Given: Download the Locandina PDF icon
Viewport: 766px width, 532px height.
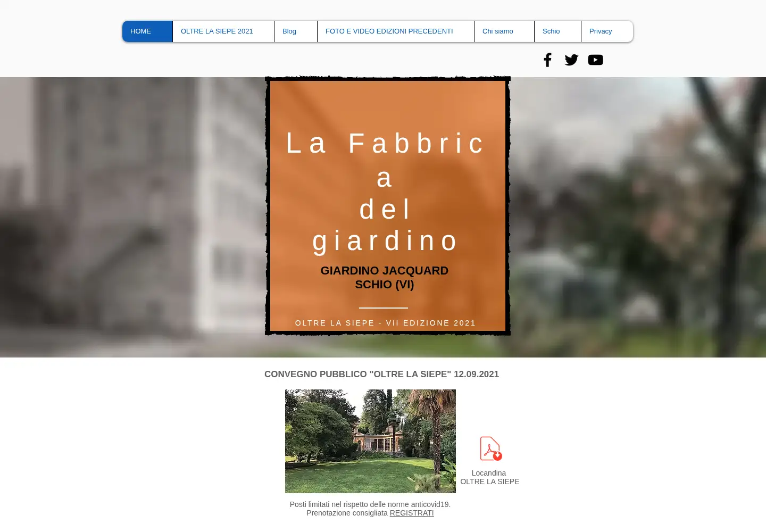Looking at the screenshot, I should (x=490, y=448).
